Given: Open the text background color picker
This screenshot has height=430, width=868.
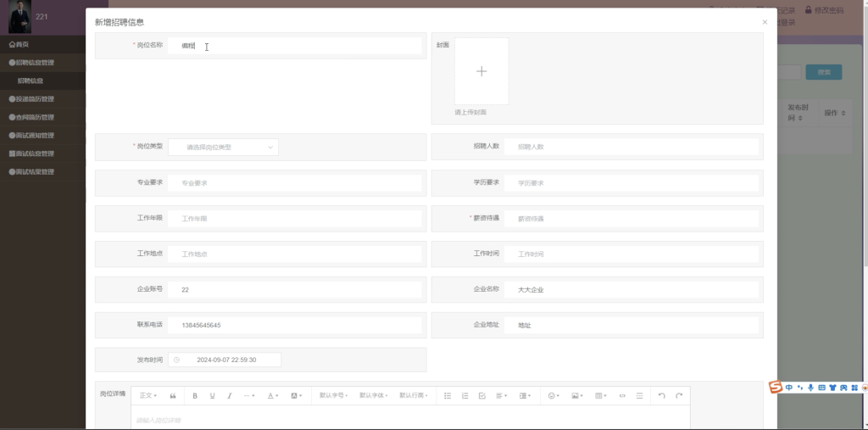Looking at the screenshot, I should (x=296, y=395).
